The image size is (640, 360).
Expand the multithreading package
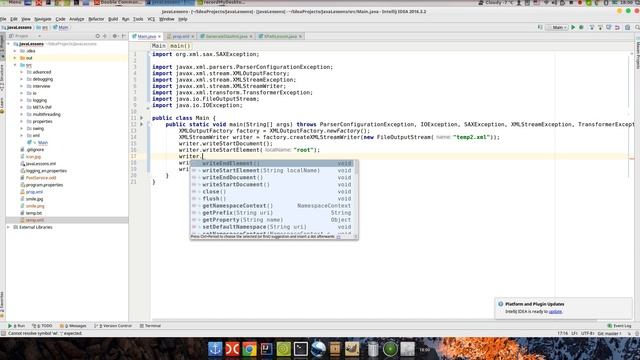pyautogui.click(x=22, y=114)
